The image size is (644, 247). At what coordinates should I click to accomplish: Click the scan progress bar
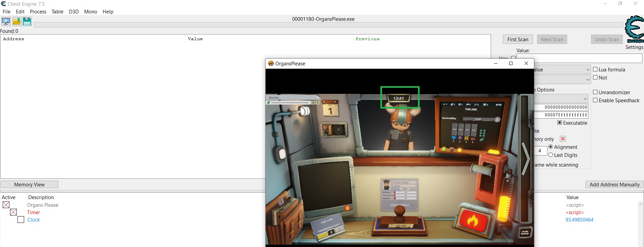328,25
